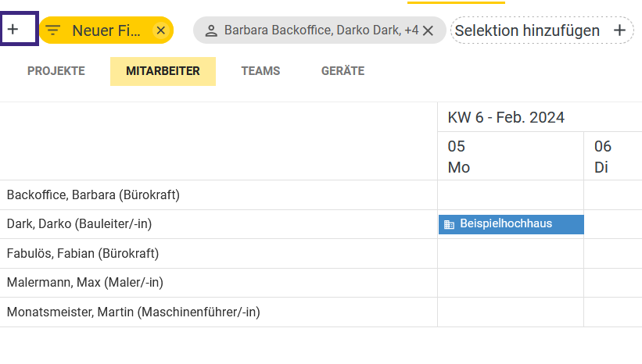This screenshot has width=642, height=364.
Task: Select row Dark, Darko (Bauleiter/-in)
Action: tap(79, 224)
